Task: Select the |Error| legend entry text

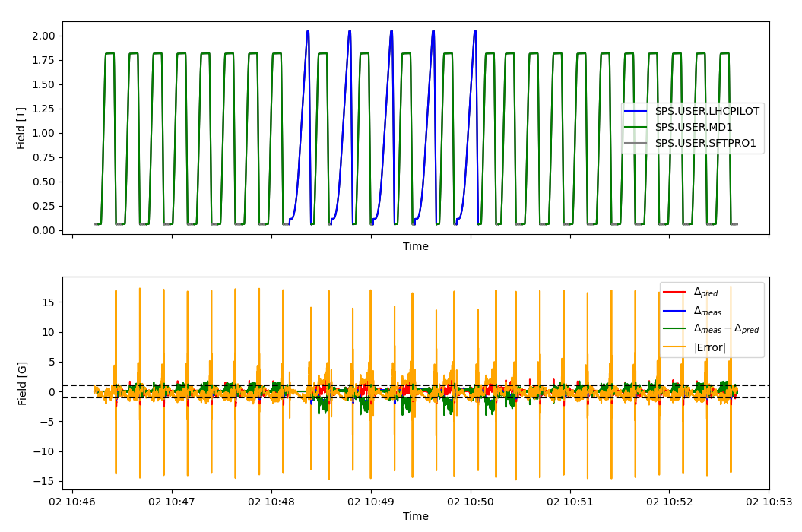Action: (x=709, y=348)
